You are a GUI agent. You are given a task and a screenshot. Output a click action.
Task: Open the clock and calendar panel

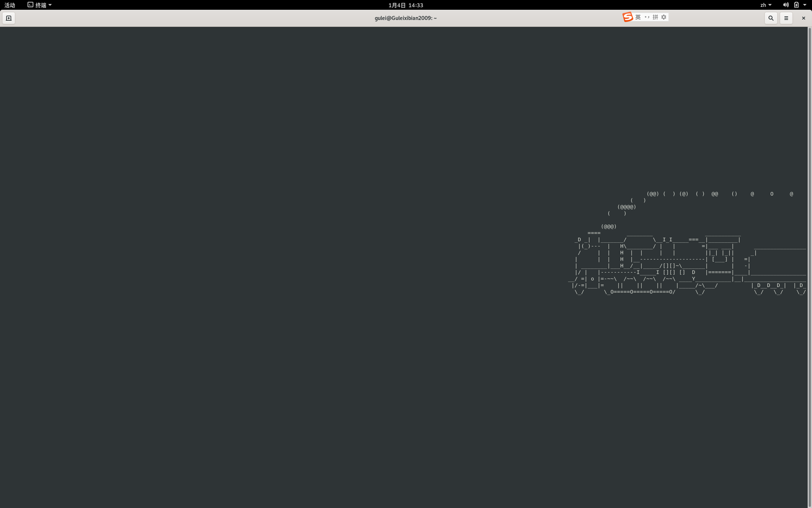coord(406,5)
